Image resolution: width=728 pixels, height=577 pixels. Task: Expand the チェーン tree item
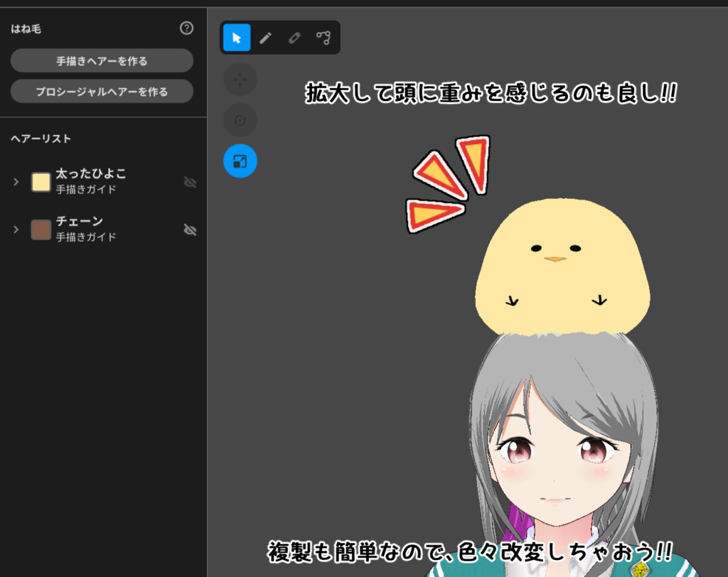[x=16, y=230]
